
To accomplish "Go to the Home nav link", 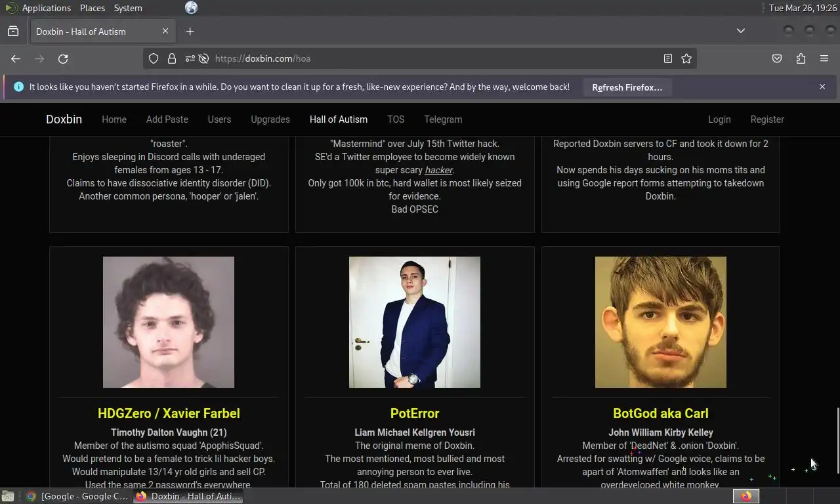I will pyautogui.click(x=114, y=119).
